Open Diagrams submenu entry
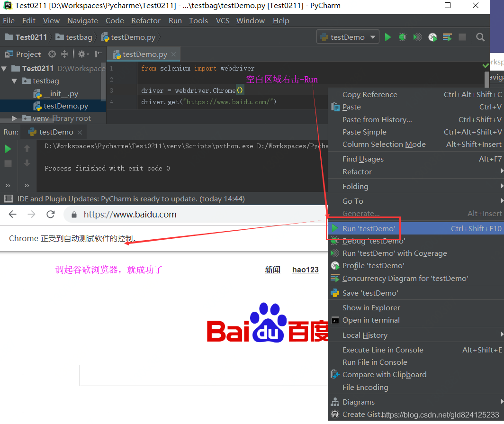This screenshot has height=424, width=504. tap(416, 402)
